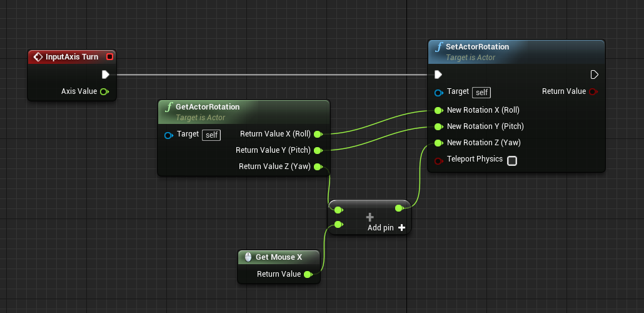Click the New Rotation Z (Yaw) label
Image resolution: width=644 pixels, height=313 pixels.
tap(484, 143)
